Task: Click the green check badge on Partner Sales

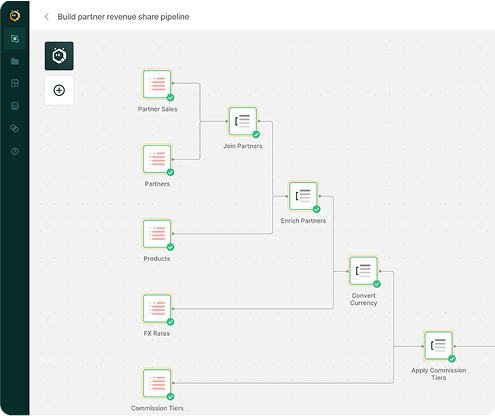Action: pos(170,98)
